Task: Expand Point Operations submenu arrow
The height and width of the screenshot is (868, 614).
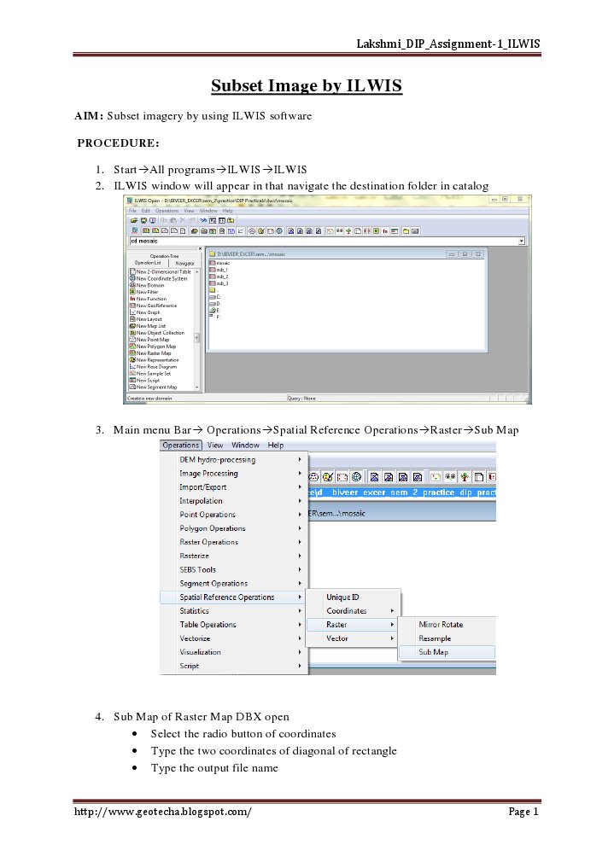Action: (300, 515)
